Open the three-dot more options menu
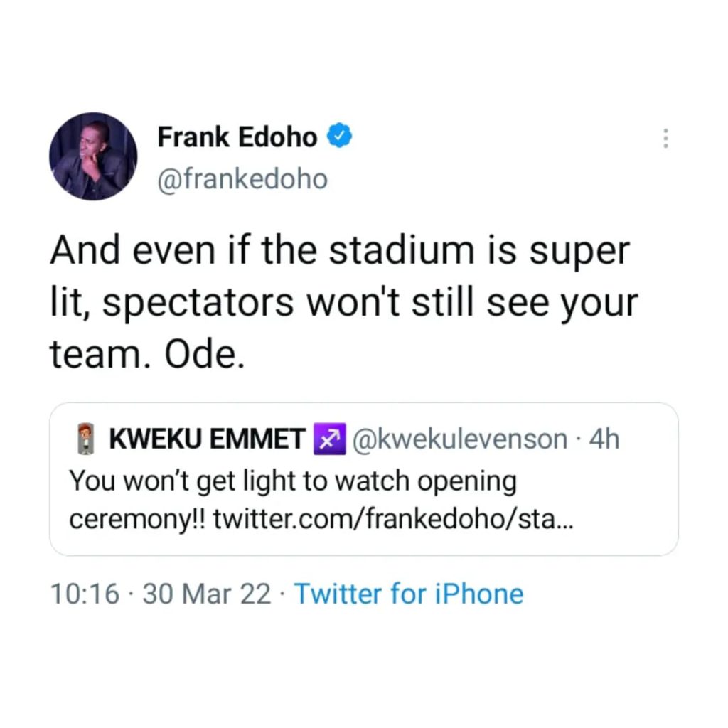728x728 pixels. click(x=665, y=139)
